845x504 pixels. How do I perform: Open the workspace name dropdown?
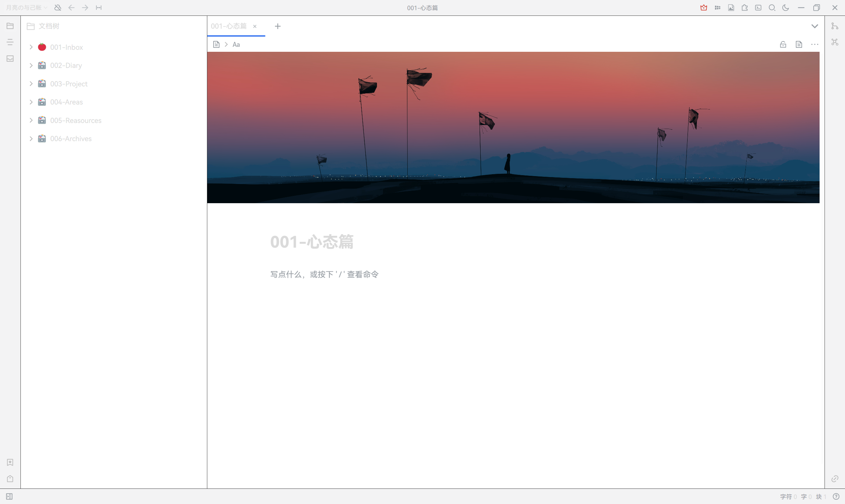coord(26,8)
